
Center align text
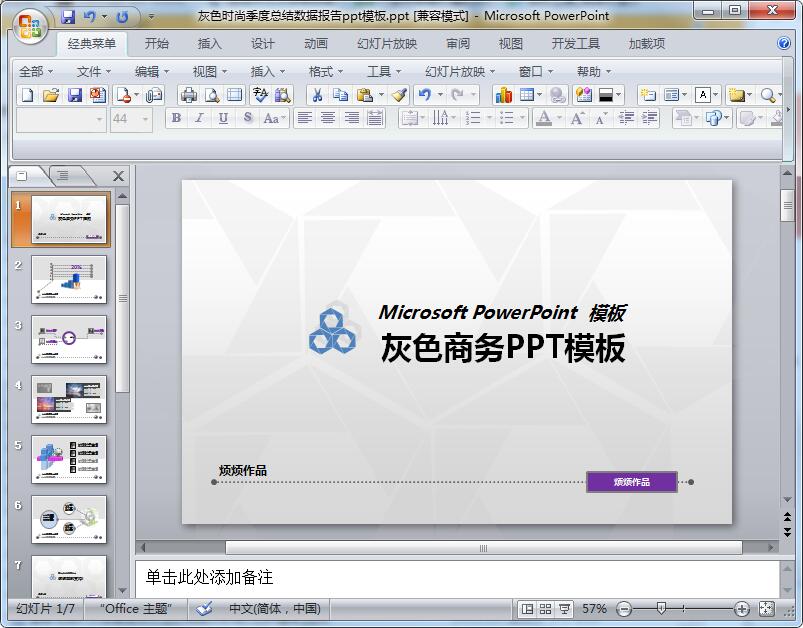[x=328, y=118]
